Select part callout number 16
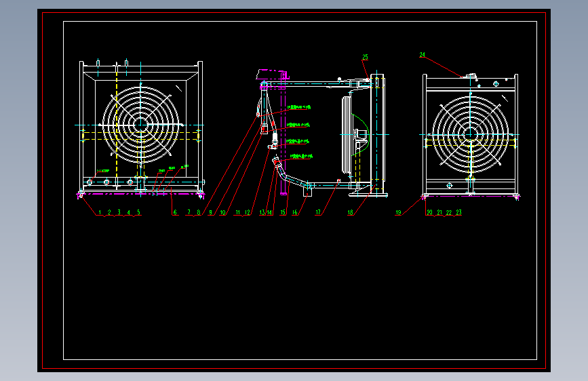Viewport: 588px width, 381px height. [x=295, y=212]
